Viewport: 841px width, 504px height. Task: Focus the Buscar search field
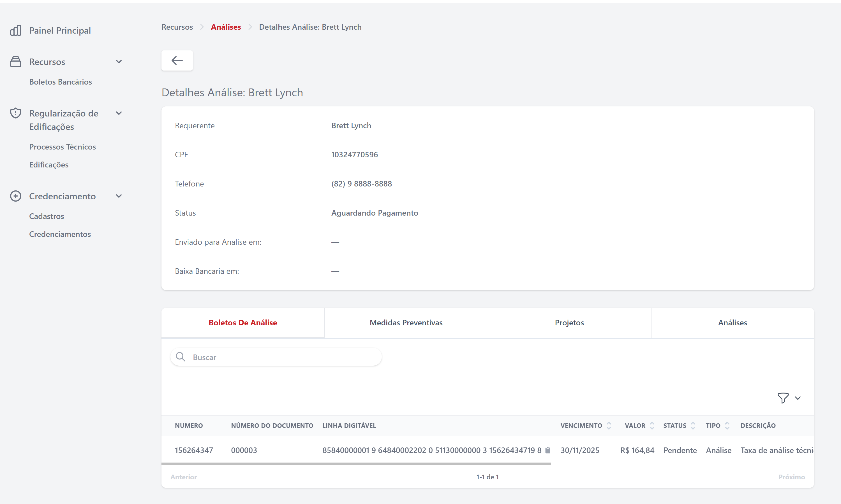click(x=282, y=357)
